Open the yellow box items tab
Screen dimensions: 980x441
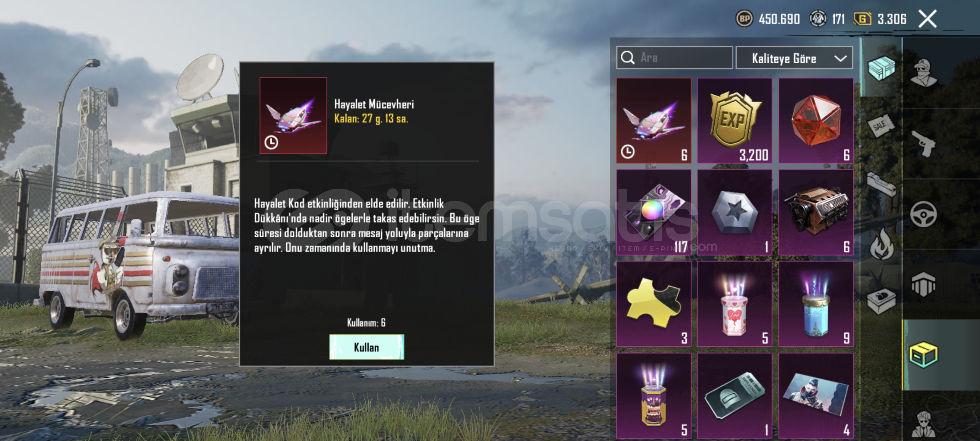click(923, 354)
